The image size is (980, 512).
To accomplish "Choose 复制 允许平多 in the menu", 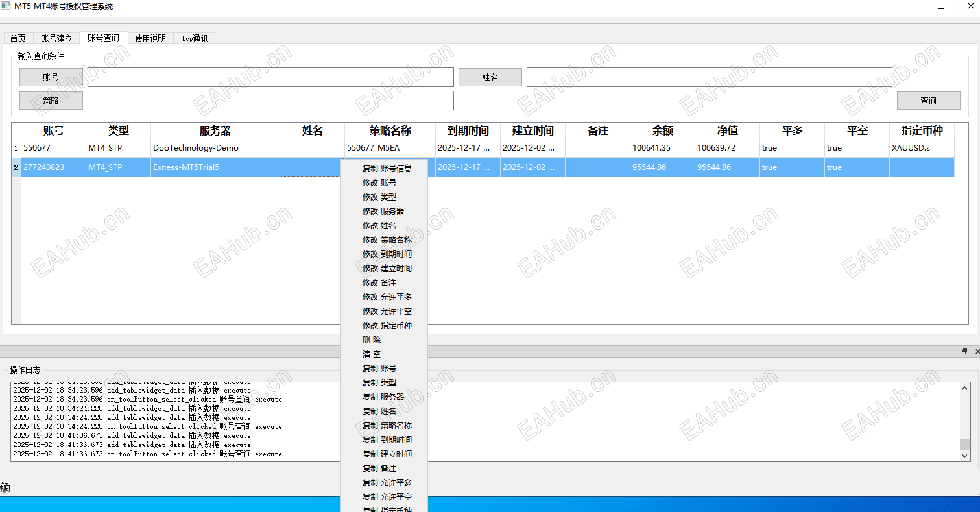I will click(x=384, y=482).
